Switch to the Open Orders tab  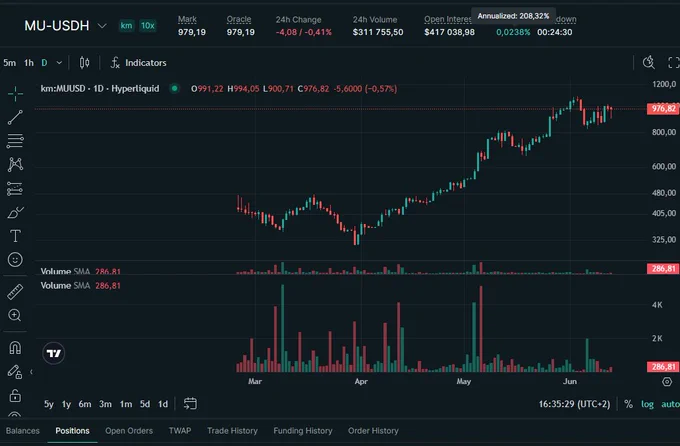(x=129, y=431)
